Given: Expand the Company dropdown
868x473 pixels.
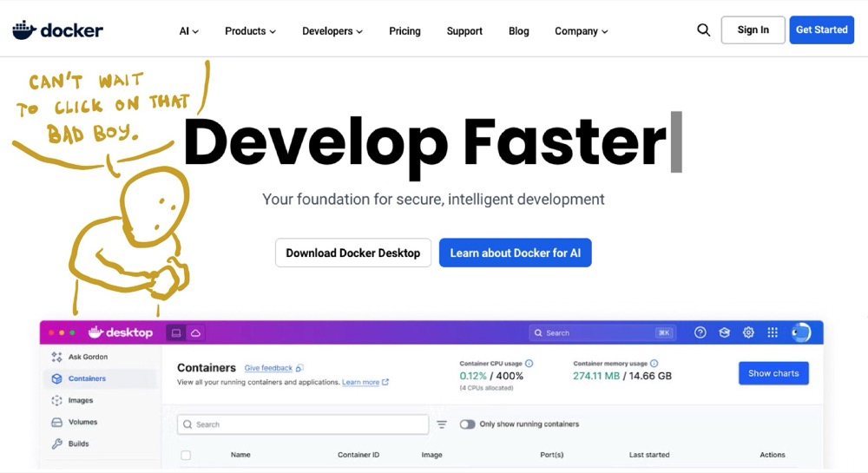Looking at the screenshot, I should [582, 31].
